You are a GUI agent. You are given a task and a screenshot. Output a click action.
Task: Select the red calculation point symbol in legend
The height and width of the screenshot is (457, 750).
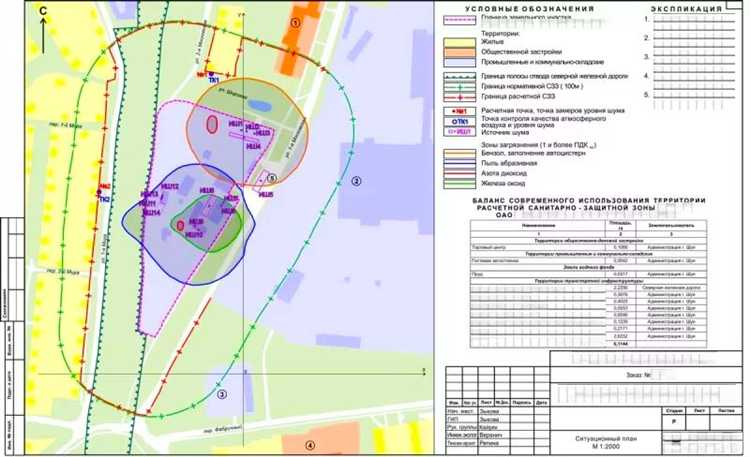tap(461, 112)
